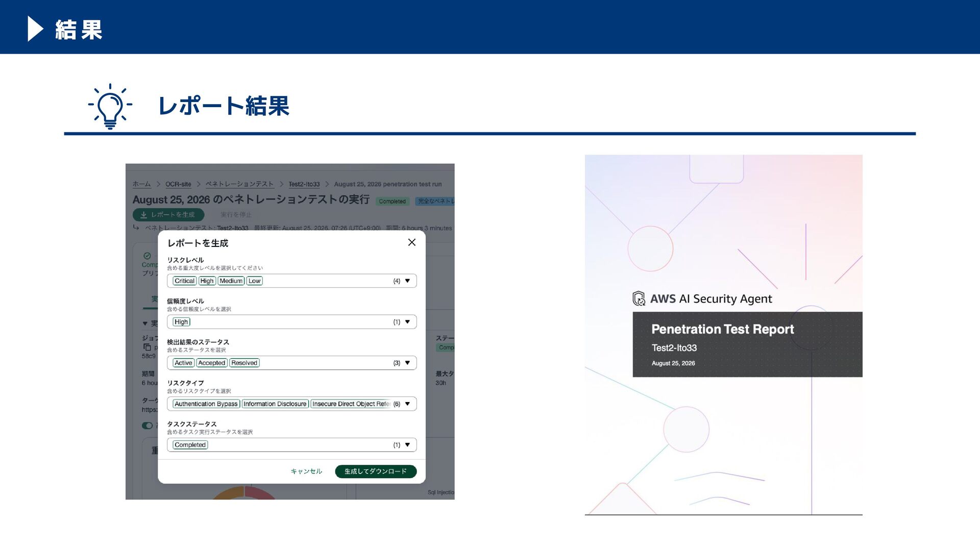Click the Critical risk level tag
Image resolution: width=980 pixels, height=551 pixels.
point(184,281)
